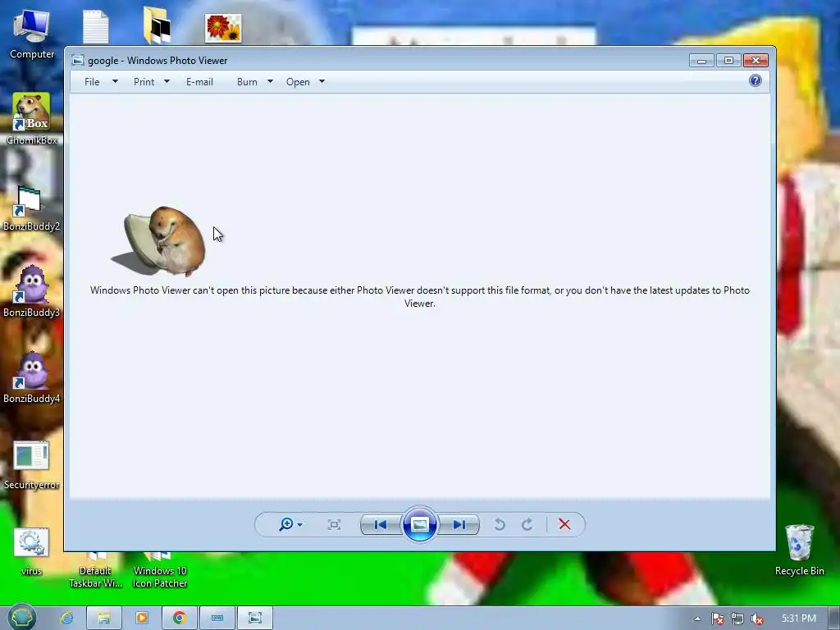Select Default Taskbar Wi... desktop icon
The width and height of the screenshot is (840, 630).
tap(95, 571)
